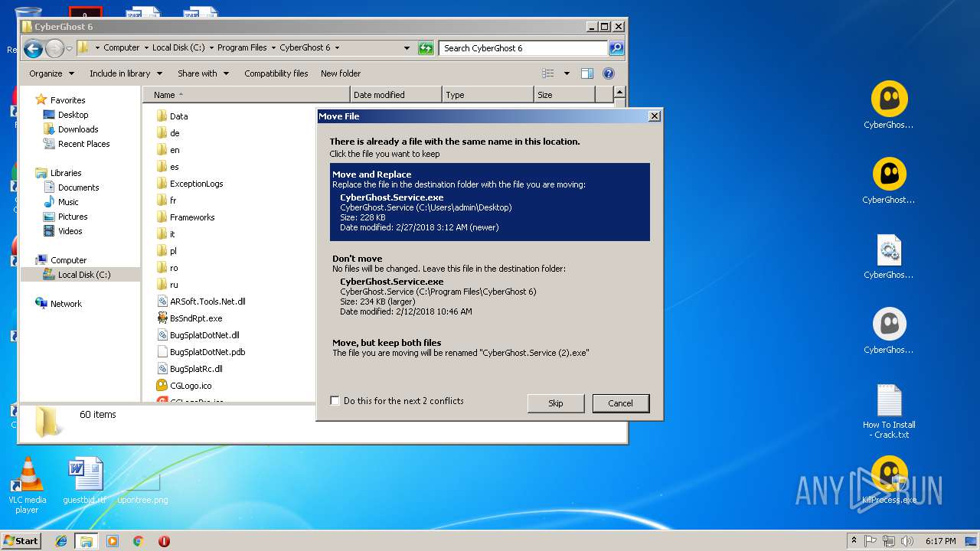The image size is (980, 551).
Task: Choose Move, but keep both files option
Action: (x=490, y=347)
